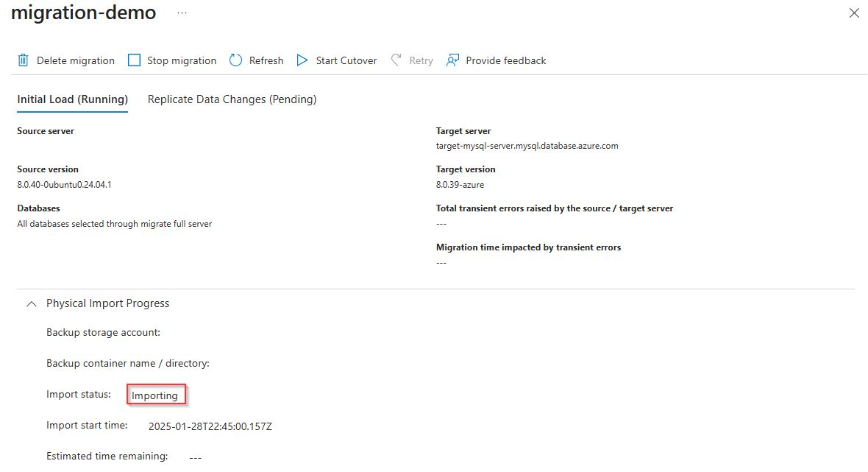
Task: Click the Physical Import Progress heading
Action: (107, 303)
